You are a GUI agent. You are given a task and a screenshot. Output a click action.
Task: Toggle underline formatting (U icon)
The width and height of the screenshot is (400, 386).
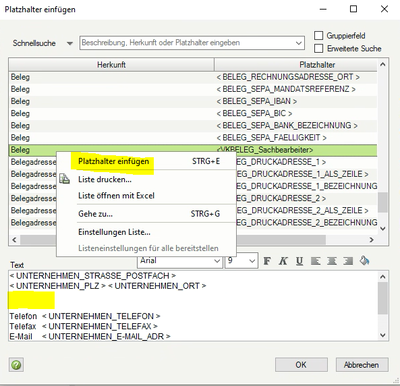click(299, 261)
